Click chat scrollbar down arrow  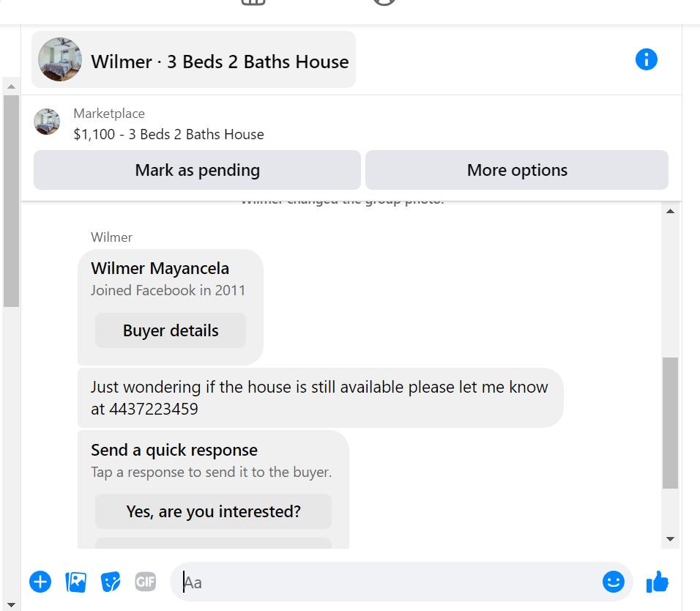[x=670, y=539]
